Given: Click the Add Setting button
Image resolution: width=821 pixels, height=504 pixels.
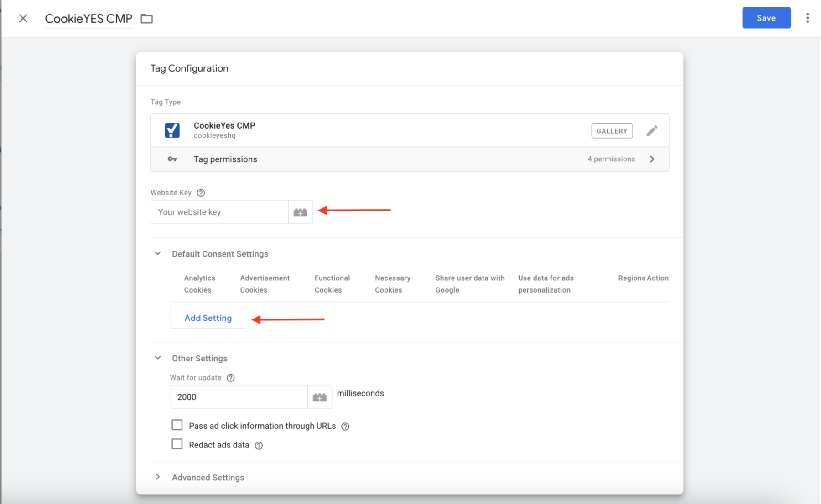Looking at the screenshot, I should (x=208, y=318).
